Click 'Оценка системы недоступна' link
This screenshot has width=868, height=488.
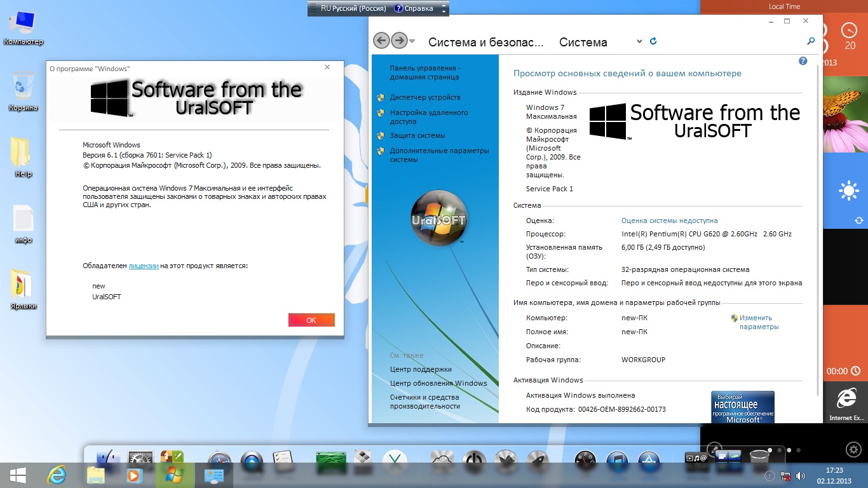670,220
